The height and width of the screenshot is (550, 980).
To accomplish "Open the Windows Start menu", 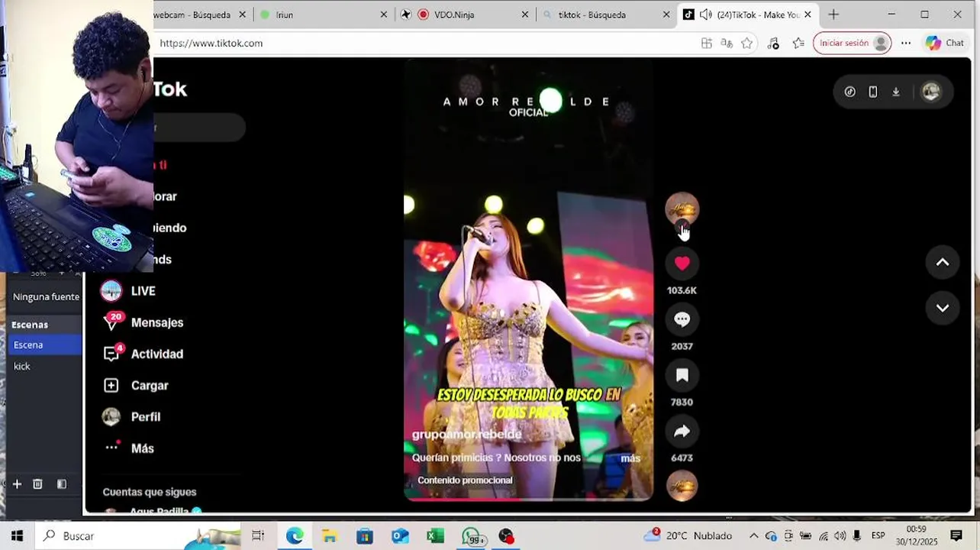I will point(17,536).
